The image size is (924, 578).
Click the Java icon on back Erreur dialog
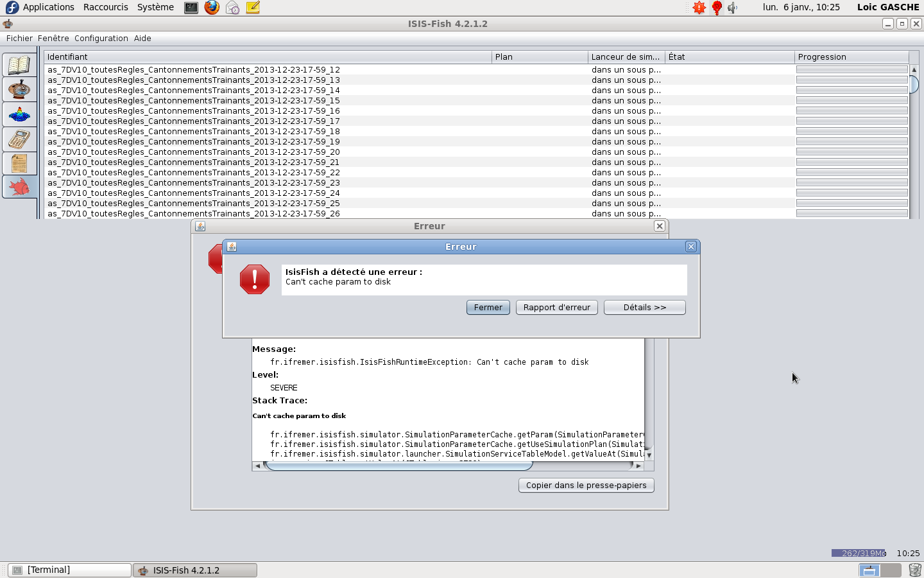pyautogui.click(x=200, y=226)
